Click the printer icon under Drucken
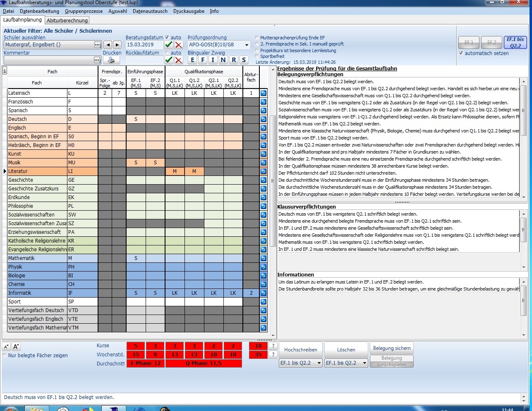The width and height of the screenshot is (532, 411). click(111, 60)
